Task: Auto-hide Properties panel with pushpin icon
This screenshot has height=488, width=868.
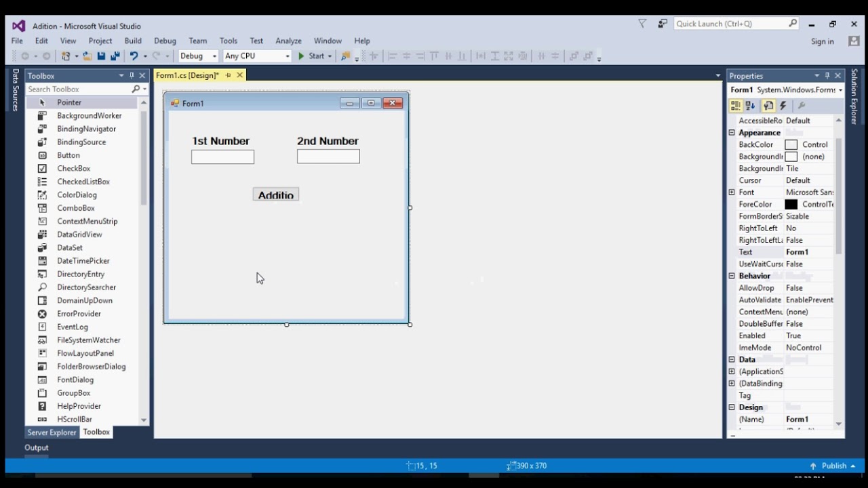Action: coord(827,76)
